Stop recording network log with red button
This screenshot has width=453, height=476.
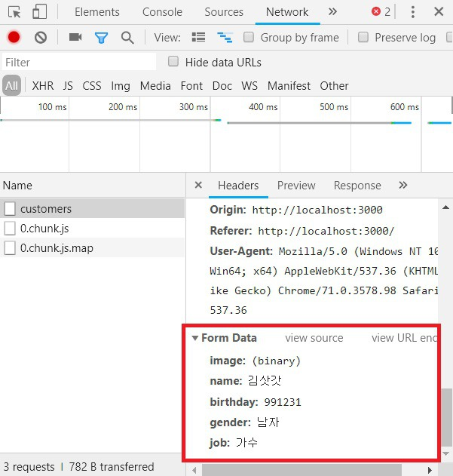[14, 37]
